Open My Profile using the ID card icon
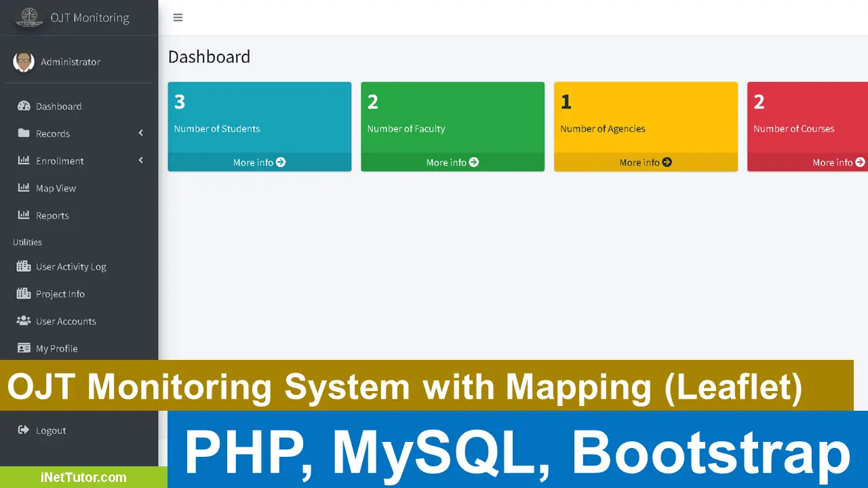 tap(24, 348)
